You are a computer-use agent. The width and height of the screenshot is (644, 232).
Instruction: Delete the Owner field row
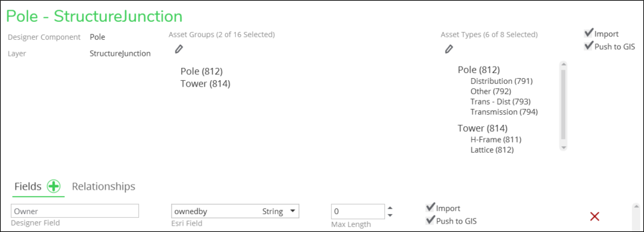click(x=594, y=217)
